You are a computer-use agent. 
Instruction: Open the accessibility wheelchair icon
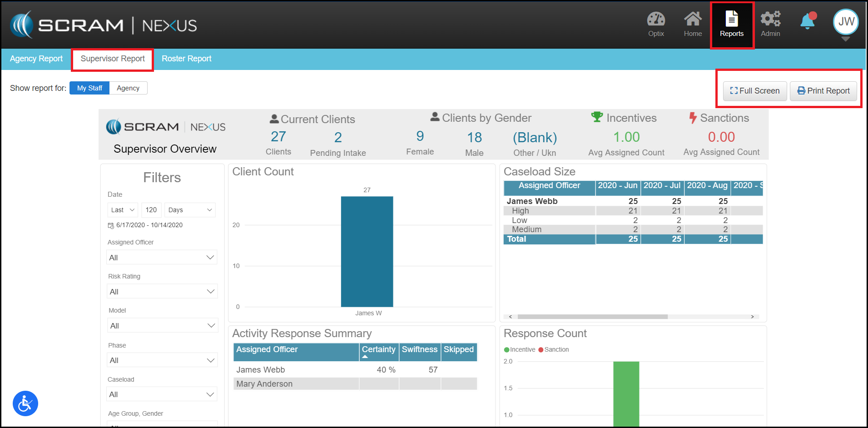point(25,403)
